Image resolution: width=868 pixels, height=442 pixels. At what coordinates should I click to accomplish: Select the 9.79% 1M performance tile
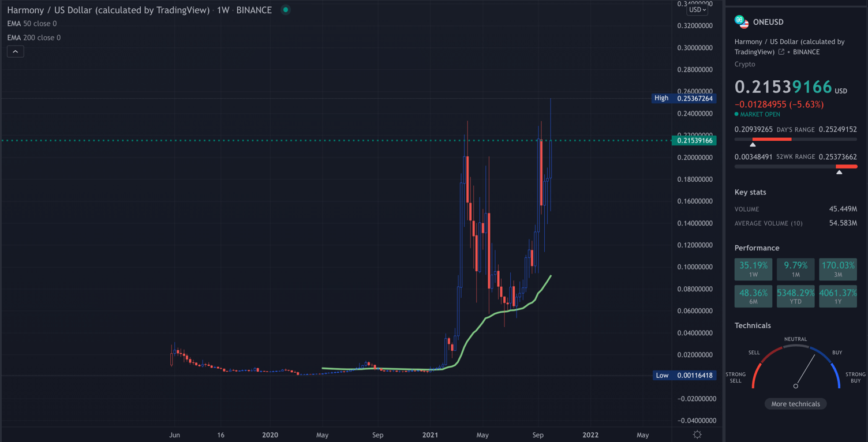[x=795, y=269]
